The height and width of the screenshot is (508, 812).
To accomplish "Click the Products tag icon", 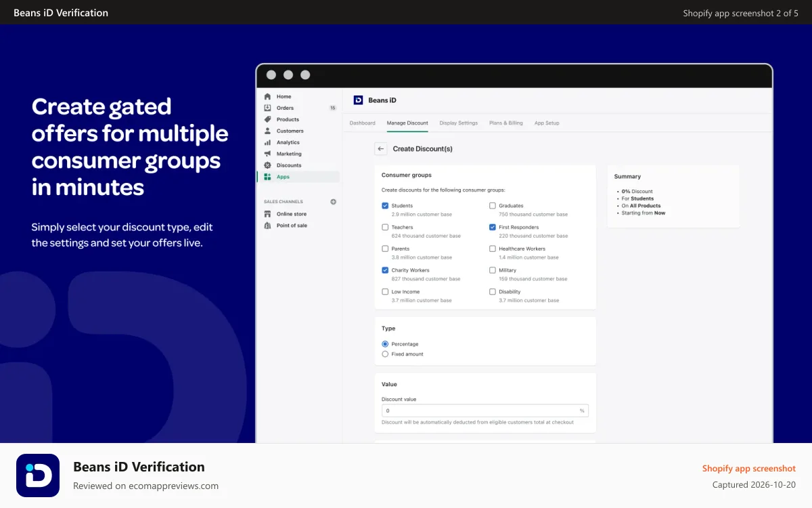I will pyautogui.click(x=267, y=119).
